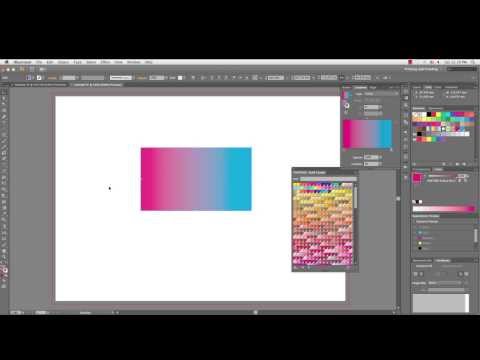Image resolution: width=480 pixels, height=360 pixels.
Task: Open the Help menu
Action: pyautogui.click(x=149, y=62)
